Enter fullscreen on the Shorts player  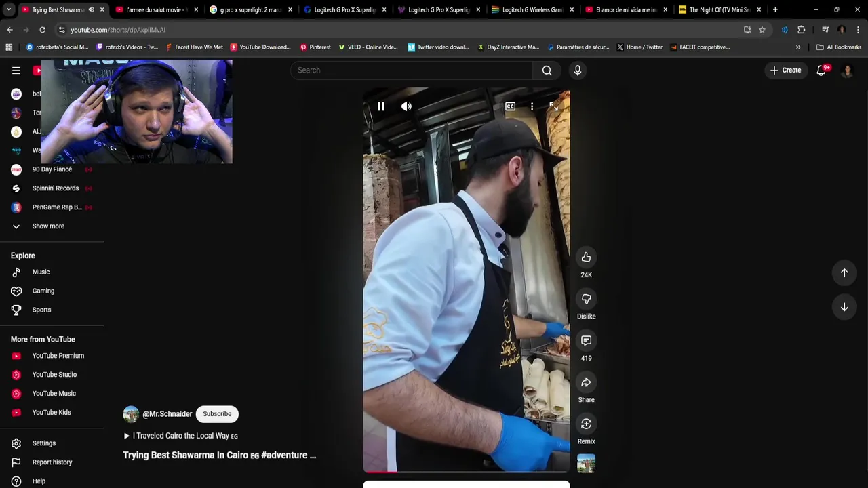(x=553, y=106)
